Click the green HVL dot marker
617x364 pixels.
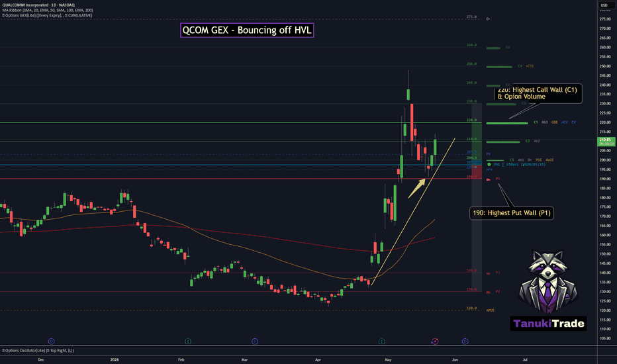tap(489, 165)
